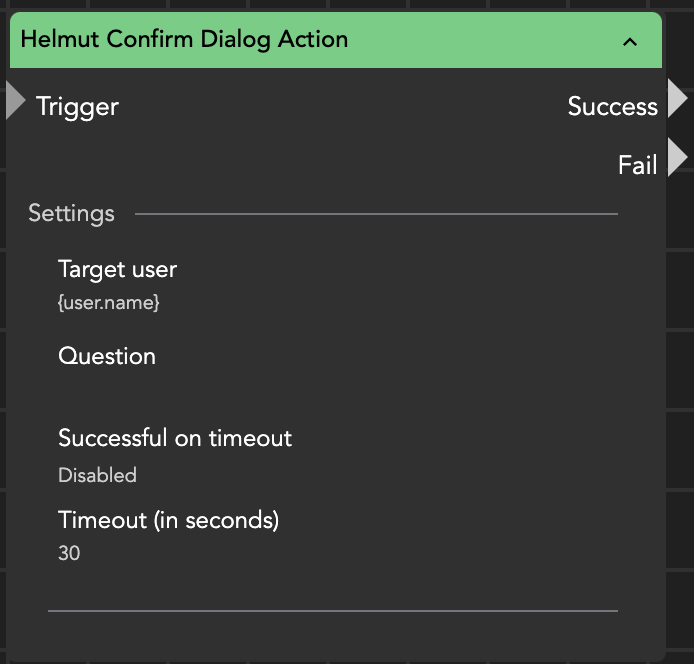The height and width of the screenshot is (664, 694).
Task: Edit the {user.name} target user value
Action: coord(109,301)
